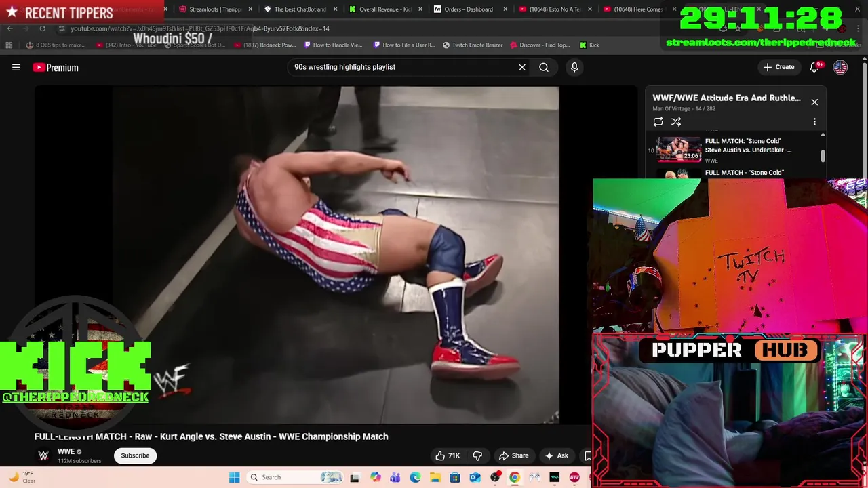Open 8 OBS tips bookmark
868x488 pixels.
click(56, 45)
